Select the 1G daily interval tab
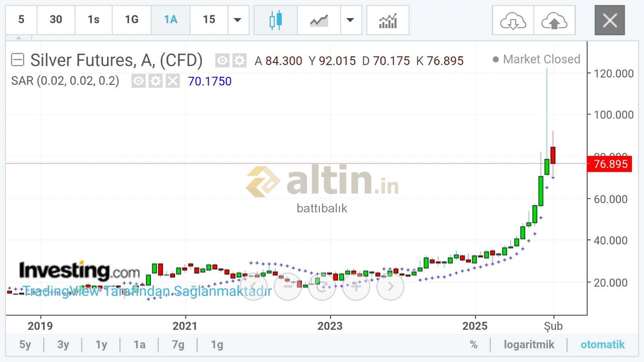 coord(132,20)
